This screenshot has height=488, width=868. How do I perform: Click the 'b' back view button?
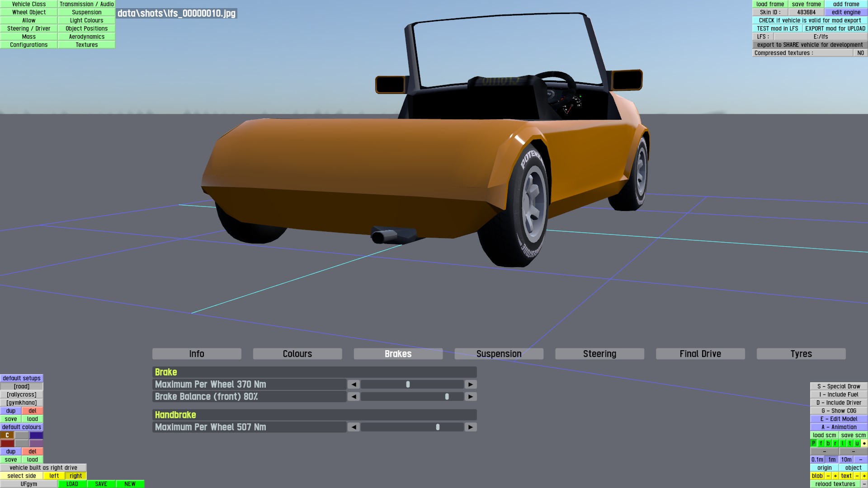828,443
